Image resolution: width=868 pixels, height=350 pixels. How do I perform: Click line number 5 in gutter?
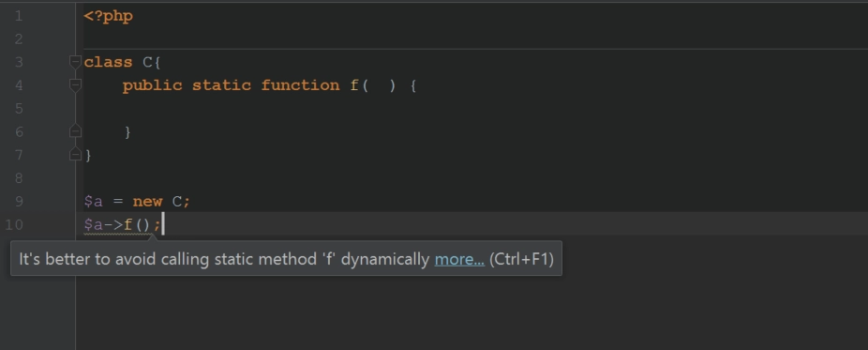19,109
